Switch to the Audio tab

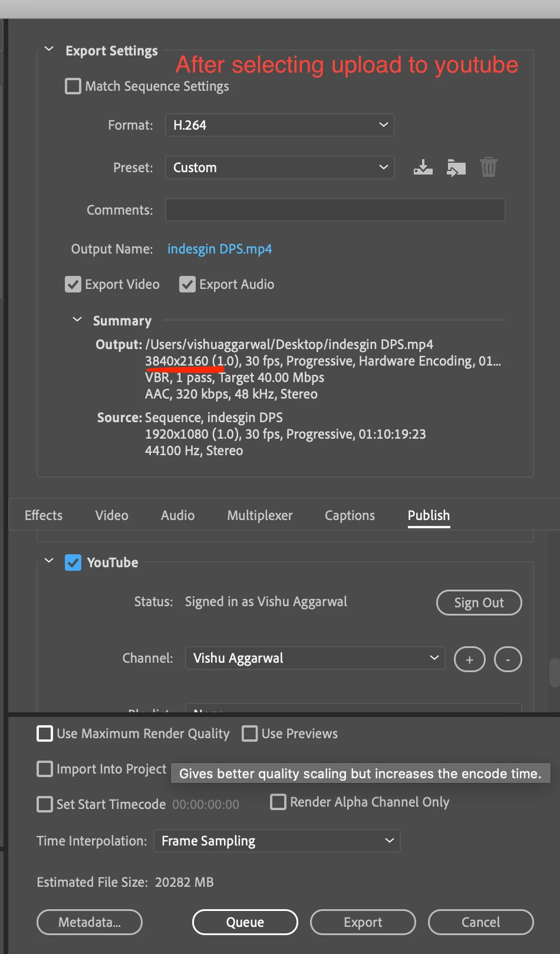177,515
